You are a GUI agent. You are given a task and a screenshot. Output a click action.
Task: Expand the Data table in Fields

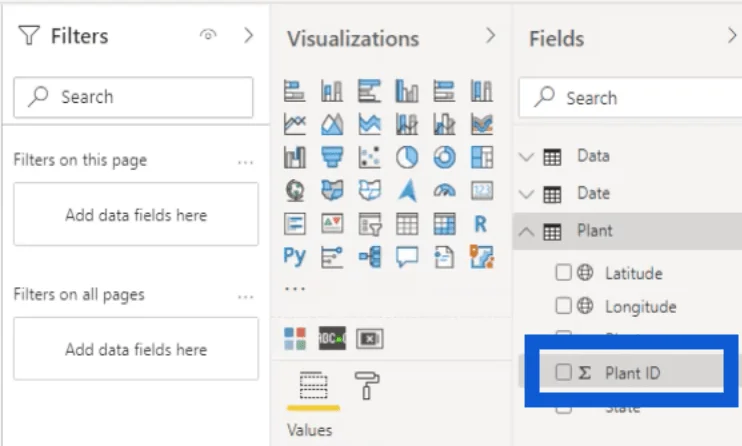pyautogui.click(x=526, y=157)
